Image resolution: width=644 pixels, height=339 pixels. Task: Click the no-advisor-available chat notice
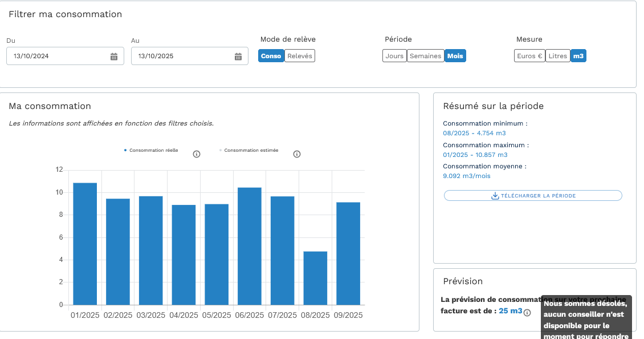pyautogui.click(x=586, y=317)
